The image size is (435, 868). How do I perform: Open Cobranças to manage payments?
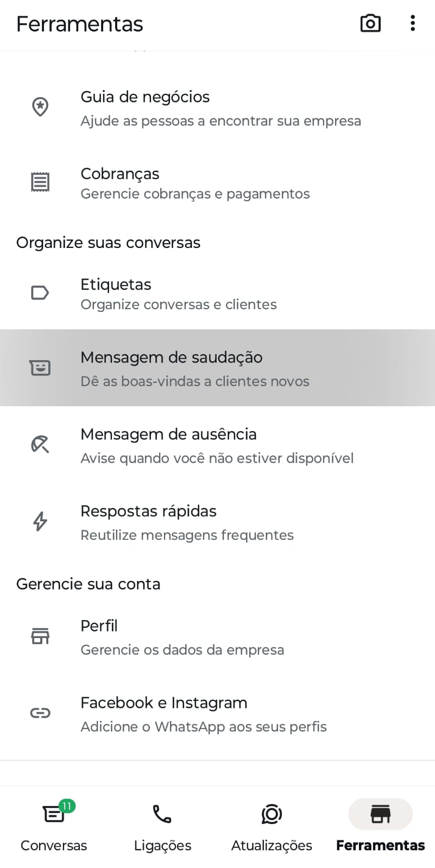195,183
